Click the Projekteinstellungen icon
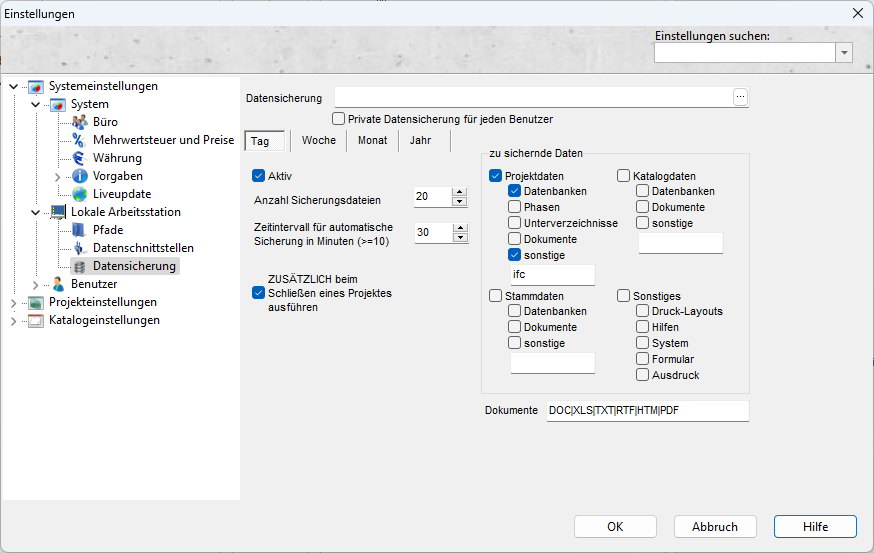Screen dimensions: 874x553 pos(36,302)
